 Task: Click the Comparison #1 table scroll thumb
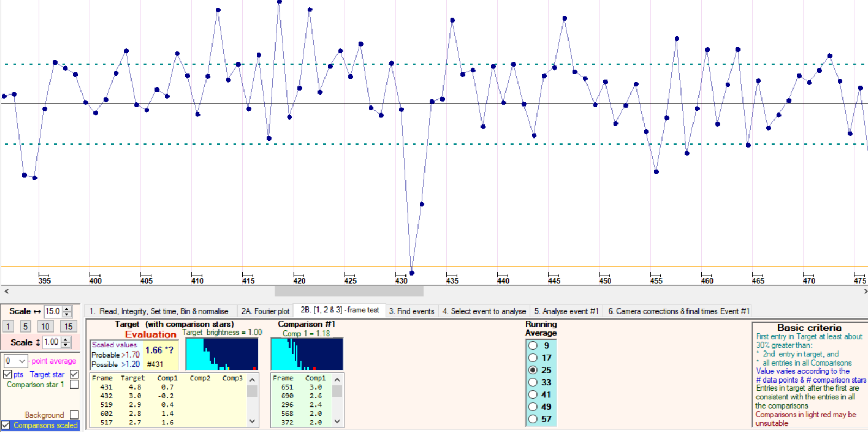337,391
